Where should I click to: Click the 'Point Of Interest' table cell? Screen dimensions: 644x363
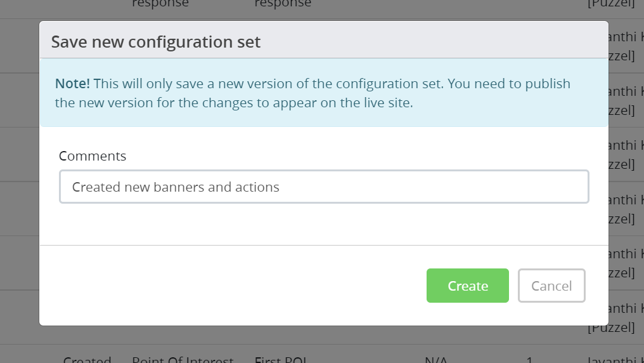(183, 359)
